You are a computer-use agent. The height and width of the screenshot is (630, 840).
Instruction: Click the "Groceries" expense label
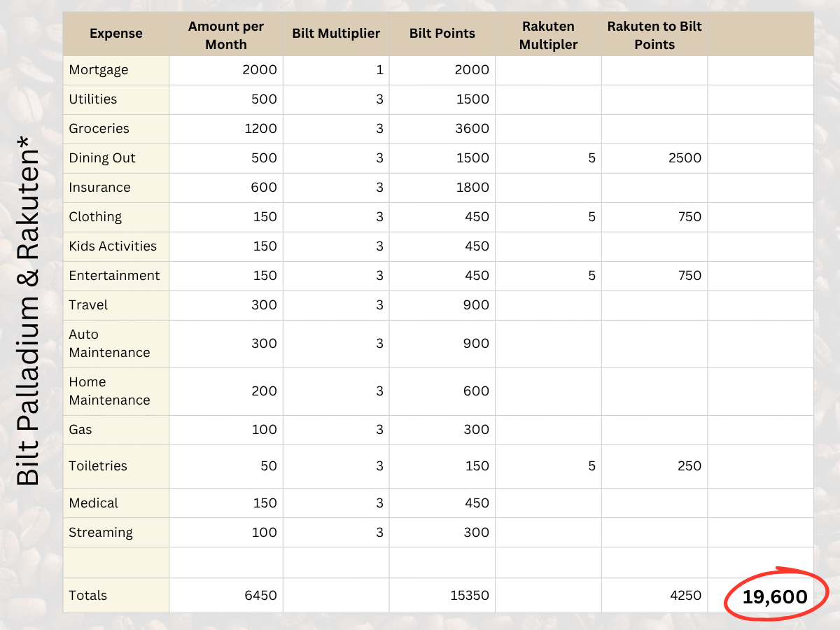click(x=99, y=129)
